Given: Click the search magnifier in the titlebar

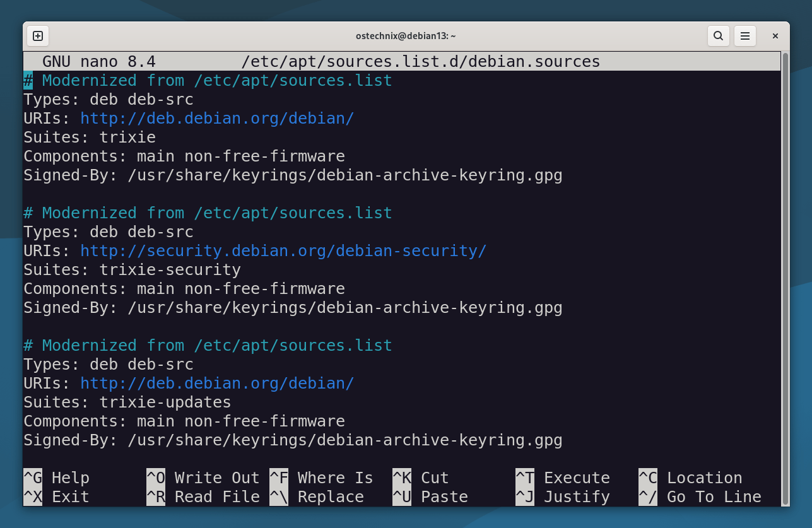Looking at the screenshot, I should (718, 35).
